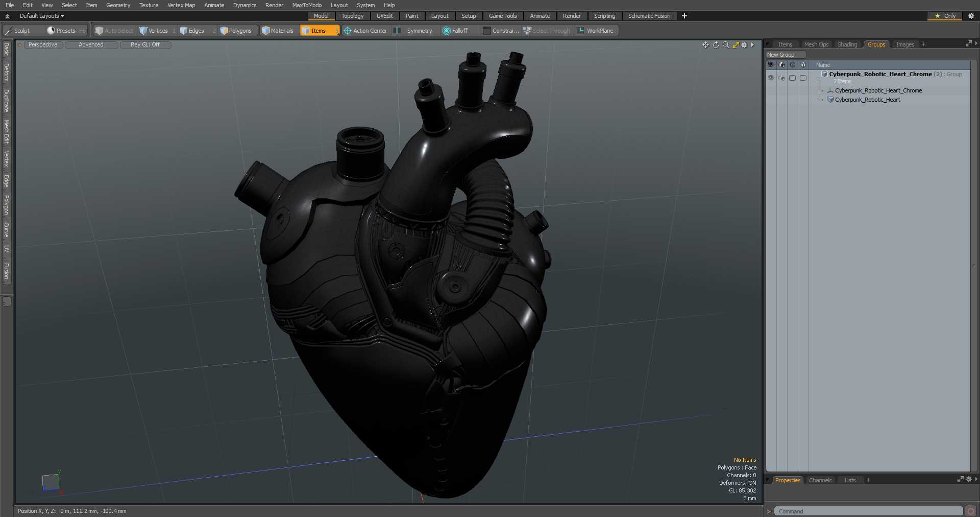Enable Select Through

point(547,31)
